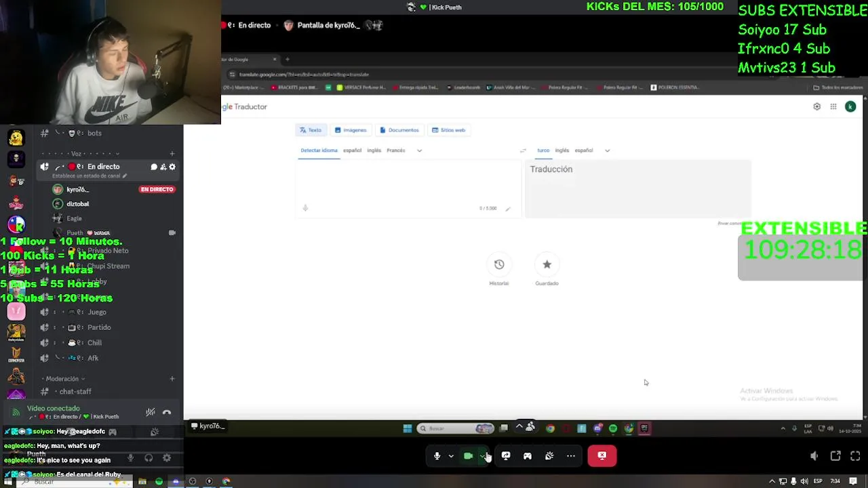Collapse the Moderación category
Viewport: 868px width, 488px height.
coord(62,379)
